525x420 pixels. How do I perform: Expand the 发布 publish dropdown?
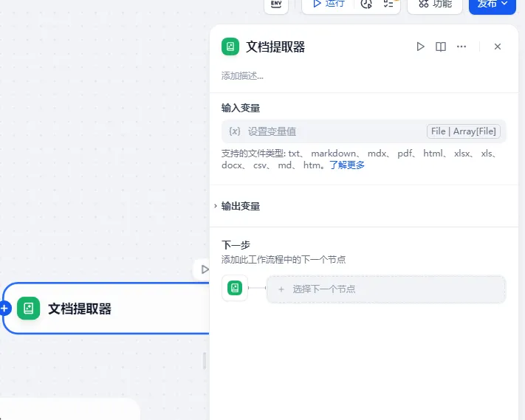point(493,4)
